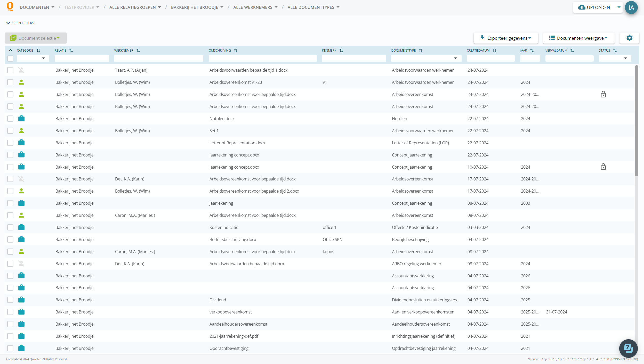The image size is (644, 364).
Task: Click the lock icon on Jaarrekening concept row
Action: point(603,167)
